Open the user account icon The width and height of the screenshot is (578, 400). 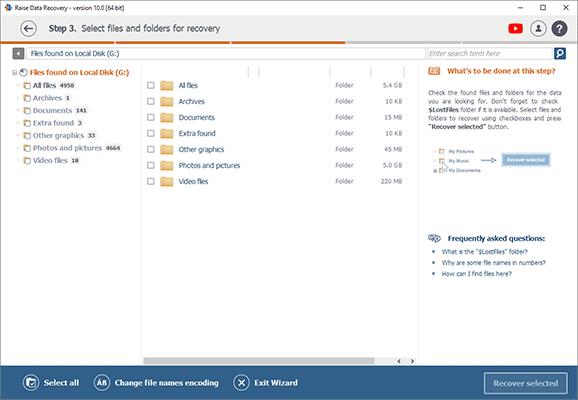click(x=538, y=28)
